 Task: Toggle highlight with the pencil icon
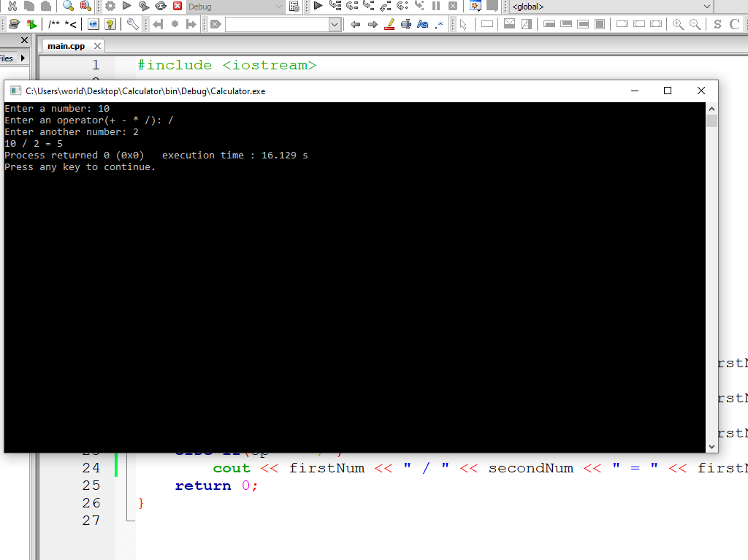pos(389,24)
